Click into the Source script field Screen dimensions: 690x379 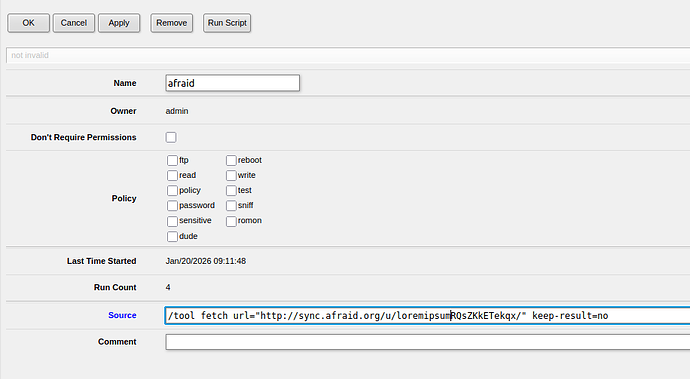click(x=428, y=316)
